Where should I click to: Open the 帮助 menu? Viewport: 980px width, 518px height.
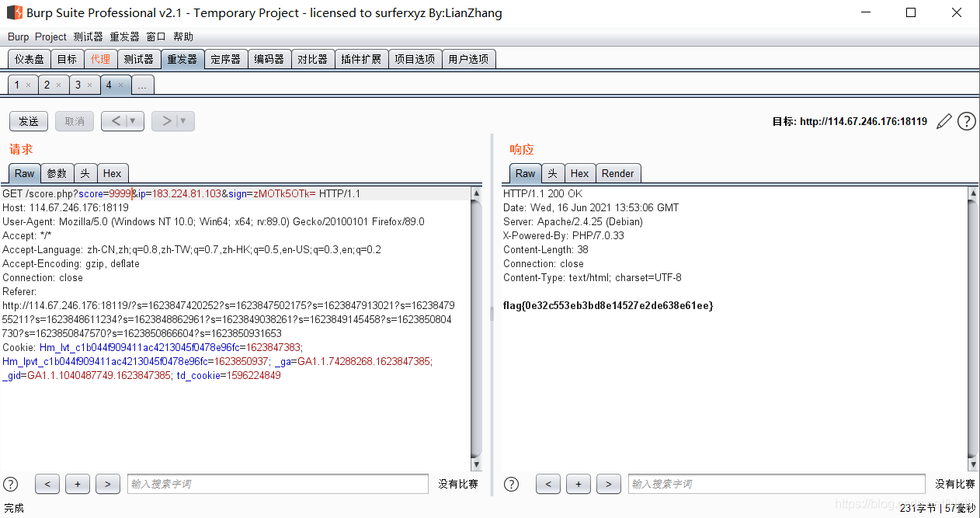coord(183,37)
